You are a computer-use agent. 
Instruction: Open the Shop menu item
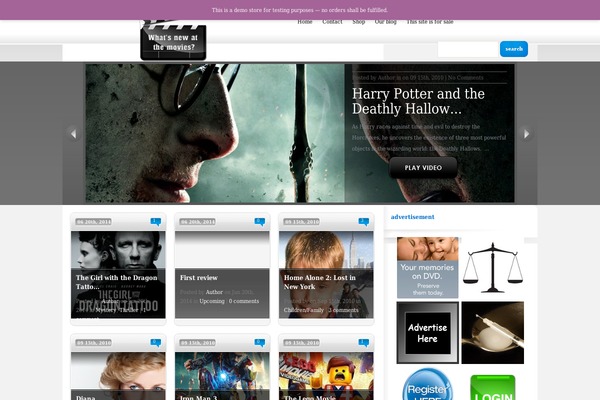tap(359, 22)
